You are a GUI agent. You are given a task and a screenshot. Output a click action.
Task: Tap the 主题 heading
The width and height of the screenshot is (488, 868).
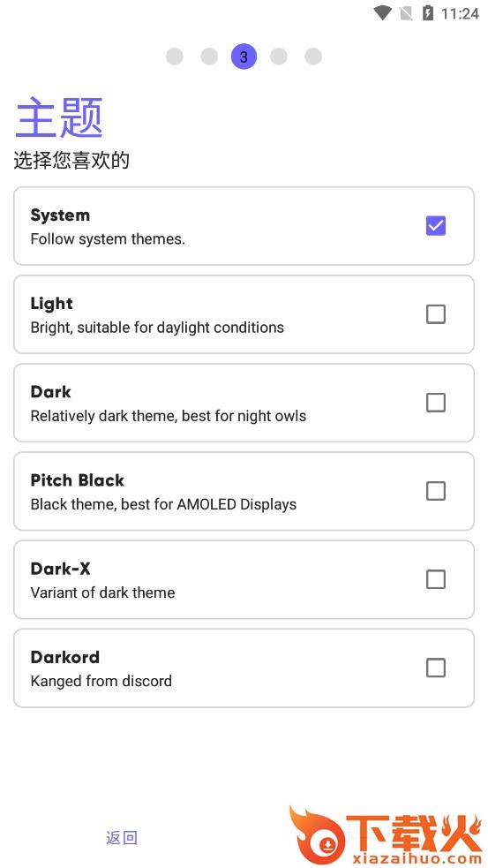point(59,117)
